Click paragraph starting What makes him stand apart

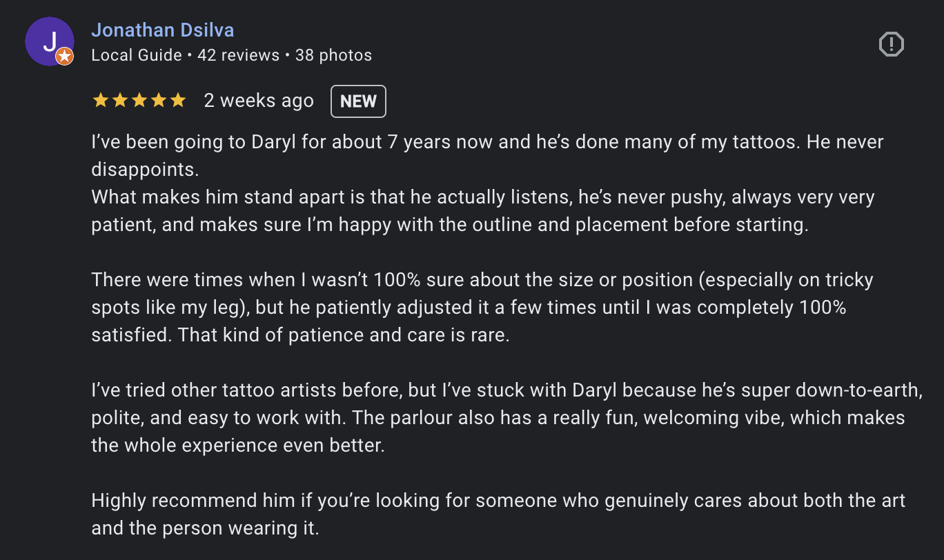(483, 211)
